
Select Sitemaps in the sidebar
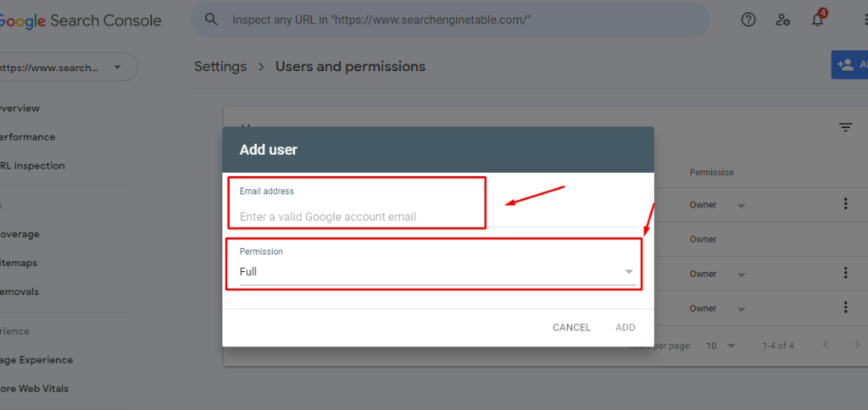tap(20, 263)
